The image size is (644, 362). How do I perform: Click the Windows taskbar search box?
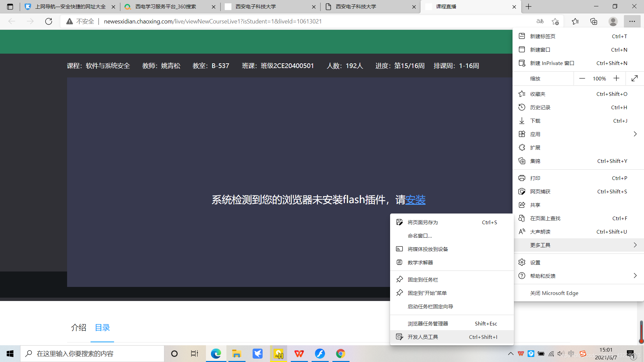click(x=92, y=354)
